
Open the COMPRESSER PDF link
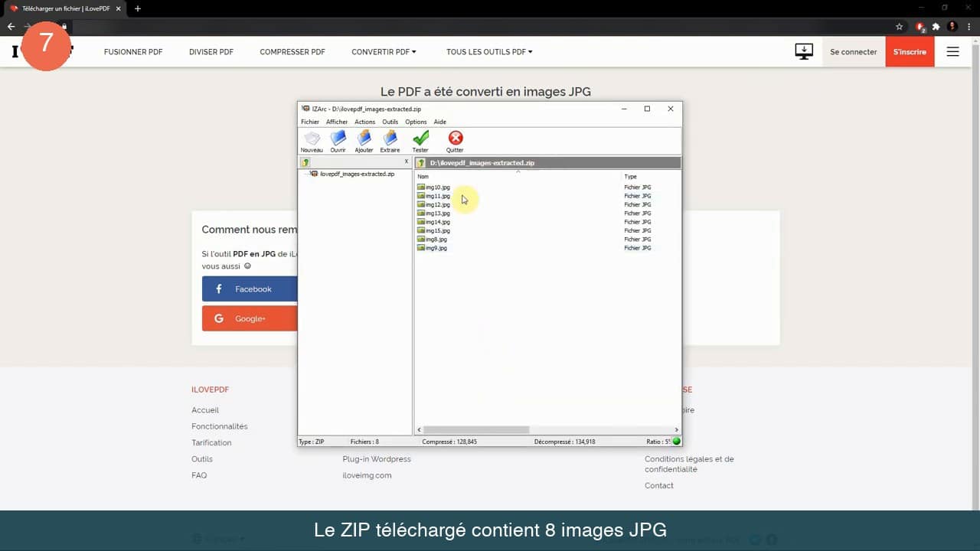click(292, 52)
